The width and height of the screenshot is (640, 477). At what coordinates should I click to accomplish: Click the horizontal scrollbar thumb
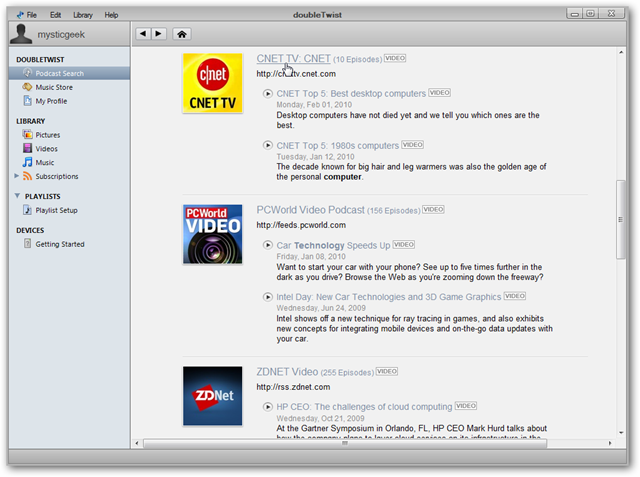tap(345, 443)
